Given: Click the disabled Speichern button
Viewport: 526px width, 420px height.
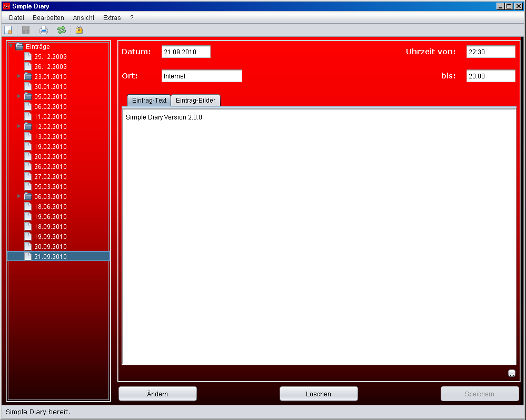Looking at the screenshot, I should (x=480, y=394).
